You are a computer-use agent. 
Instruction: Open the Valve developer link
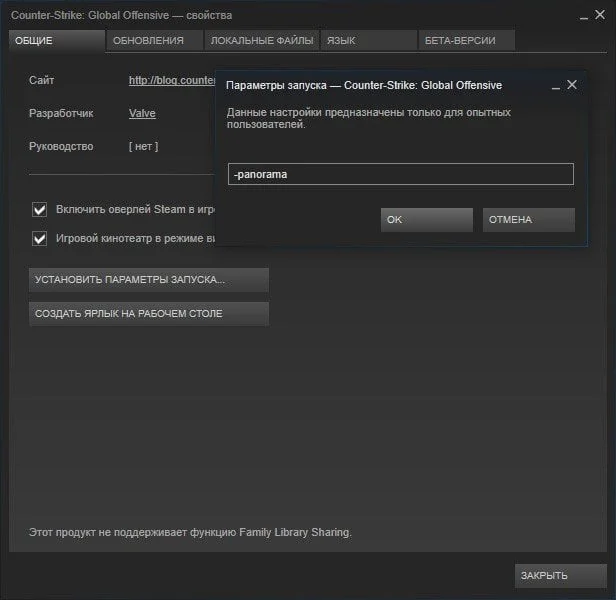(142, 114)
